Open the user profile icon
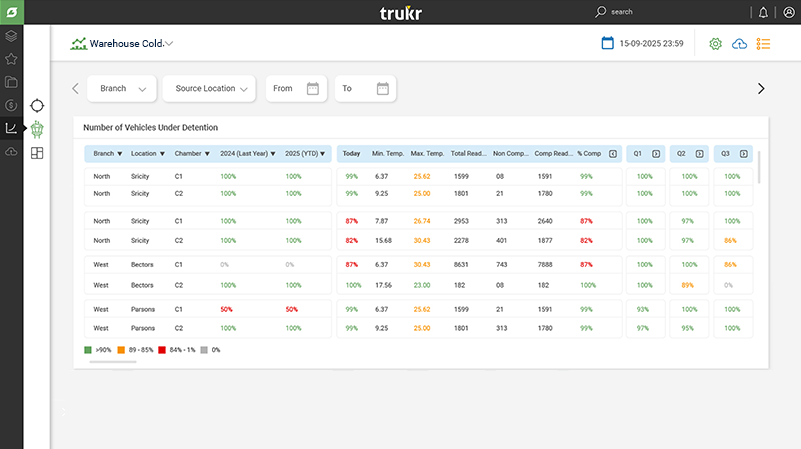This screenshot has width=801, height=449. coord(789,12)
